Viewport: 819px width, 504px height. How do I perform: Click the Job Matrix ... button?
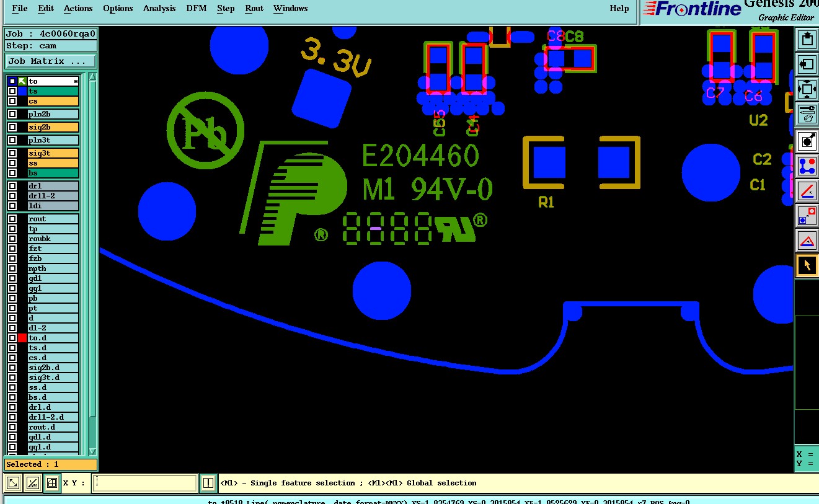tap(51, 61)
